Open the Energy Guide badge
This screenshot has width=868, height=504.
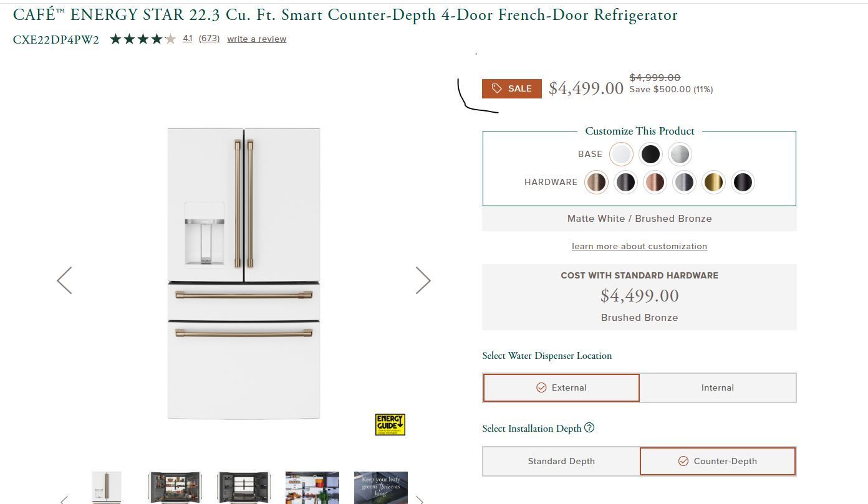[390, 424]
